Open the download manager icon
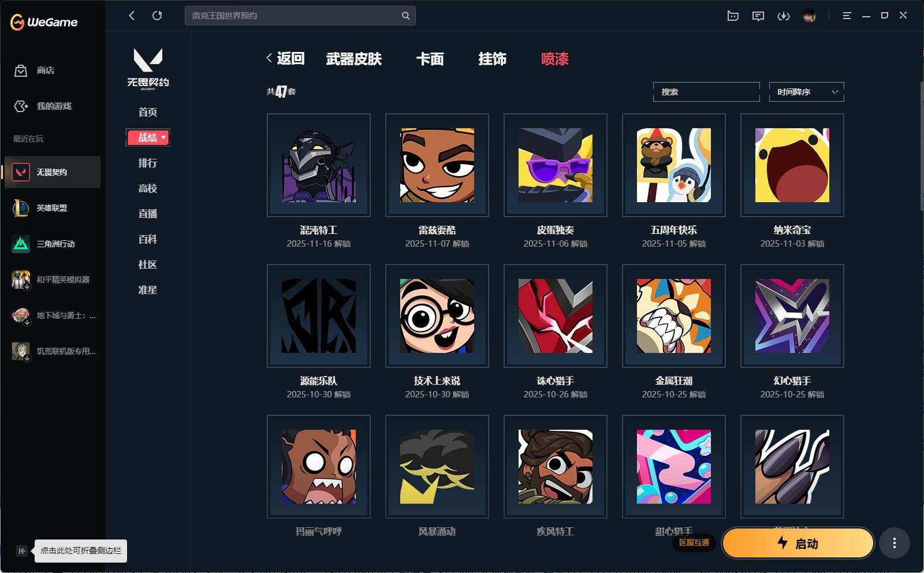Viewport: 924px width, 573px height. [784, 16]
